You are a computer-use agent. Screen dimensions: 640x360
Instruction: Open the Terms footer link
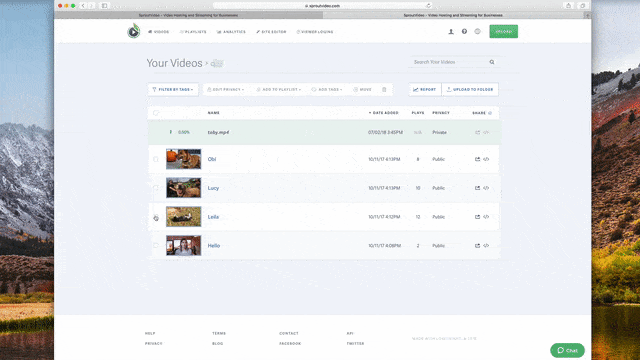tap(219, 333)
